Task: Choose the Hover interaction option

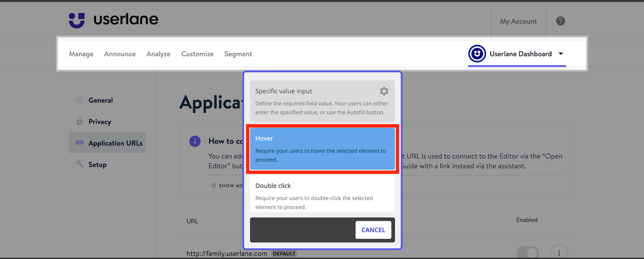Action: (322, 149)
